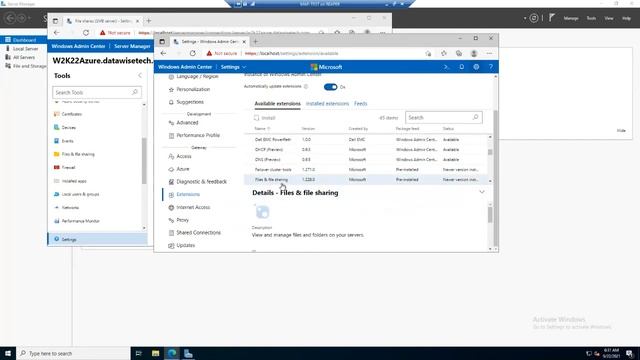
Task: Toggle automatically update extensions switch
Action: pyautogui.click(x=330, y=87)
